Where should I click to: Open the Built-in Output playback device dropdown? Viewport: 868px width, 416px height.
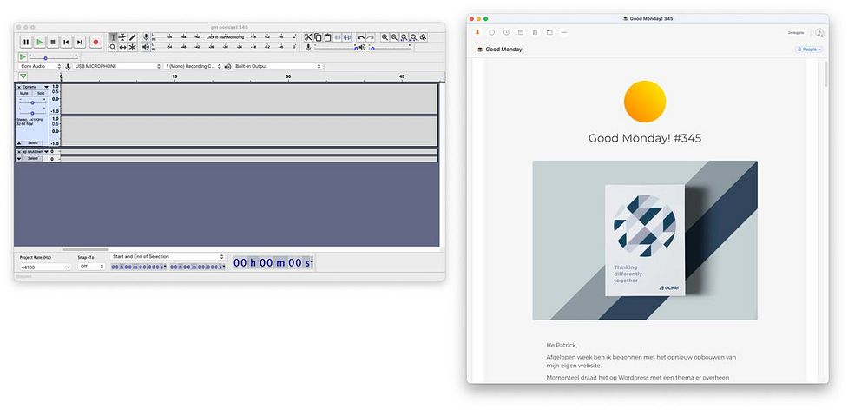point(278,67)
